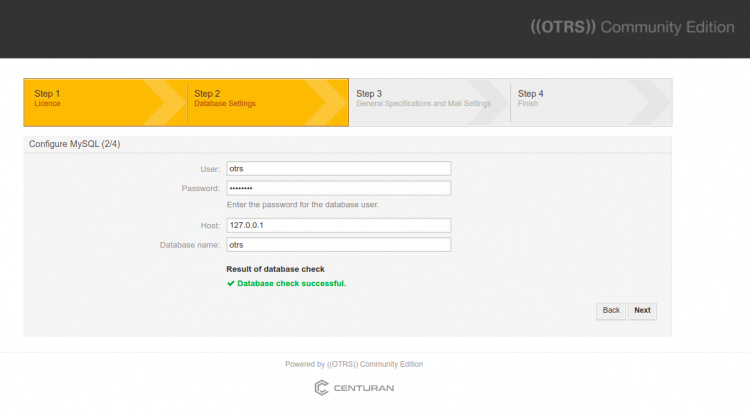Go to Step 1 Licence

tap(48, 98)
